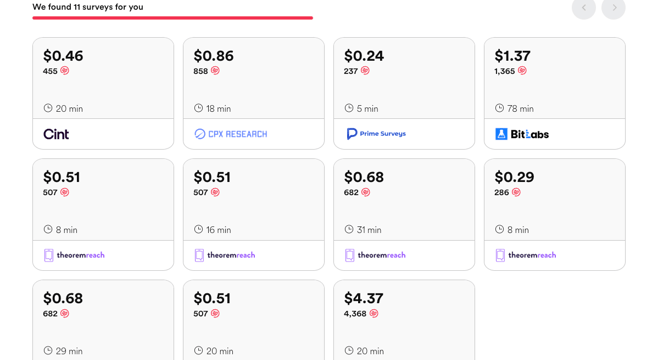
Task: Click the BitLabs logo
Action: pos(522,134)
